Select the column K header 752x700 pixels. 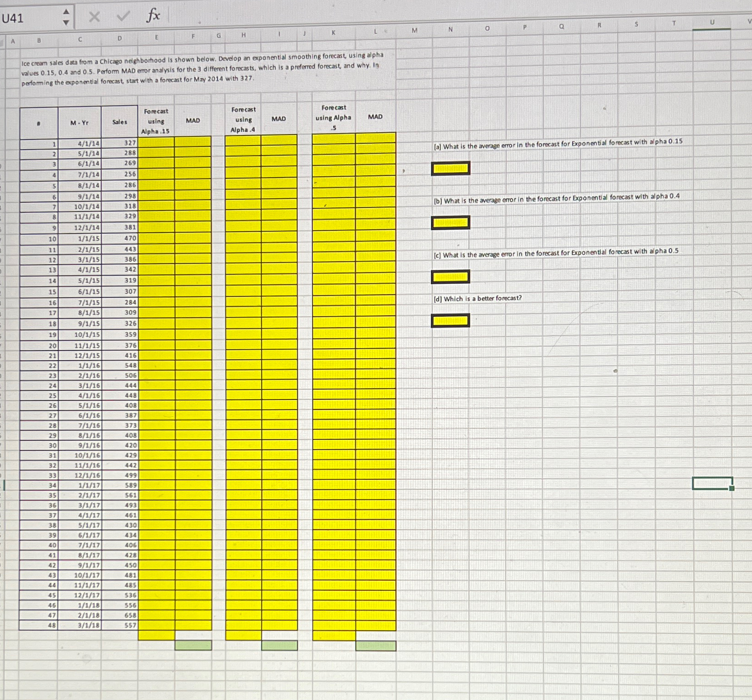click(x=334, y=33)
